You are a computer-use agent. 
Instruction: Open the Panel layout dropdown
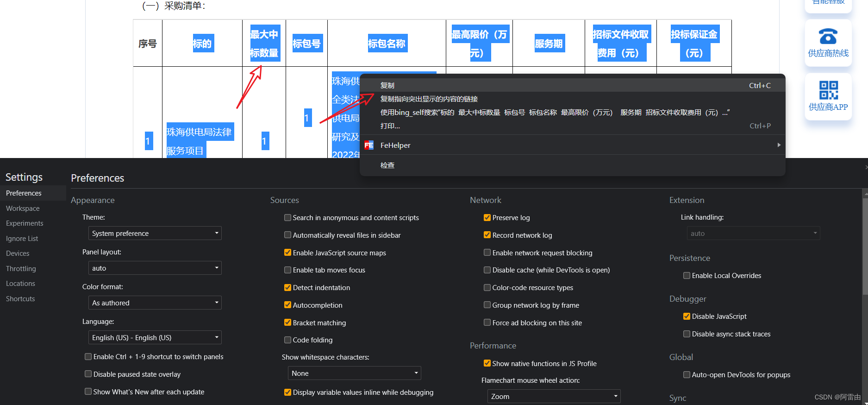155,268
